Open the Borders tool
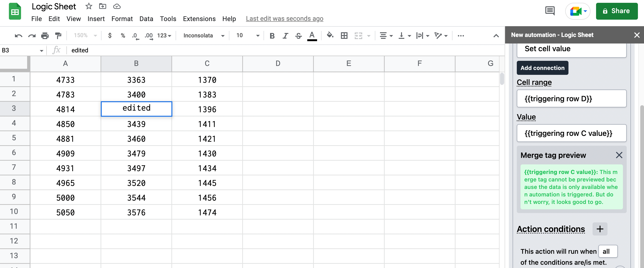644x268 pixels. tap(344, 36)
